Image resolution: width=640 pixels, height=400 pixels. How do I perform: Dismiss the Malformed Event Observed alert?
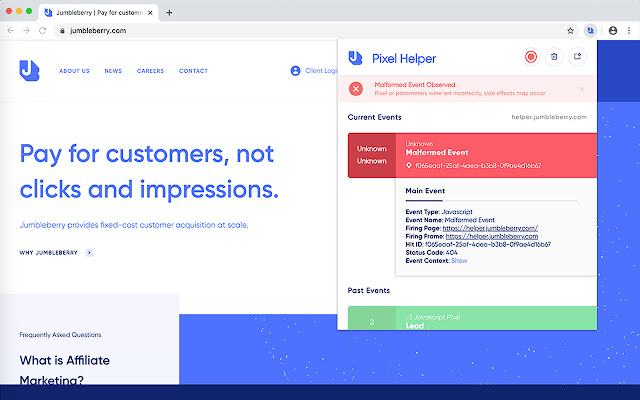[582, 89]
